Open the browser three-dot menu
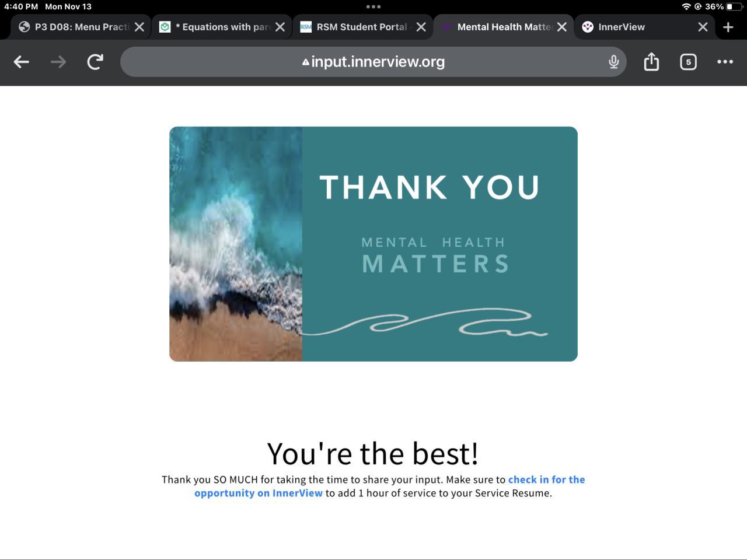 coord(725,62)
